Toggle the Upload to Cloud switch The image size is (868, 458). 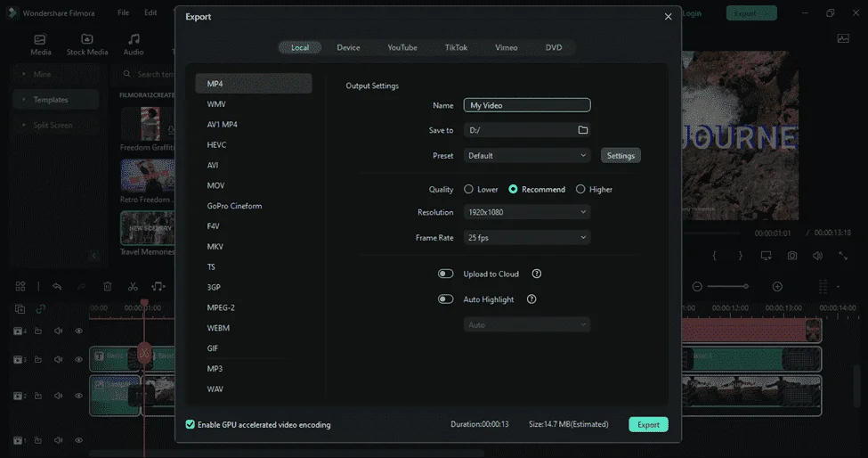(x=446, y=274)
